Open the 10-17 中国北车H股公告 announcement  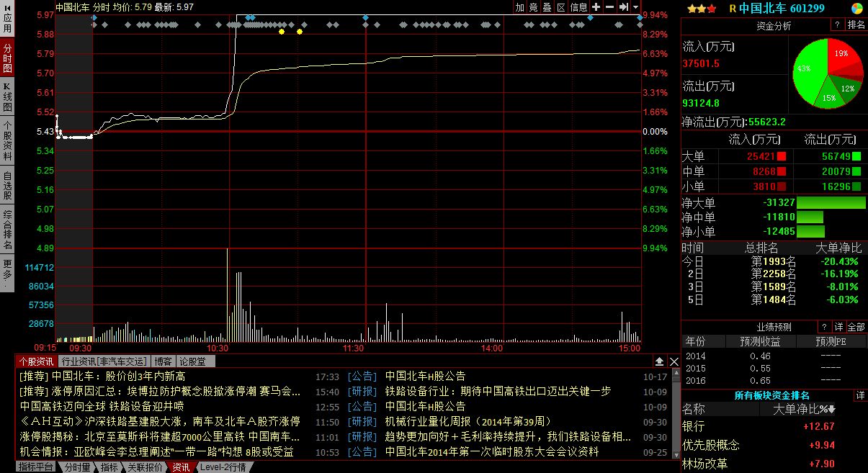[425, 376]
